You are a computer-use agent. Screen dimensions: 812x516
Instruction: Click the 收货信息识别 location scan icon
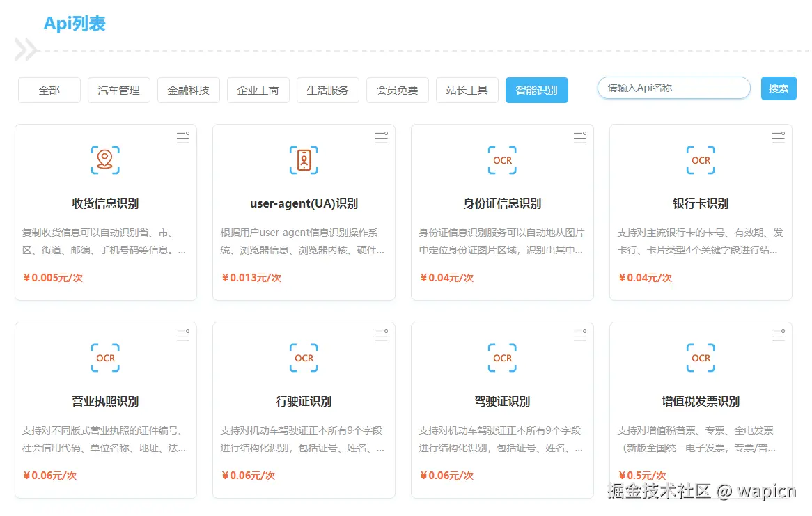[105, 160]
